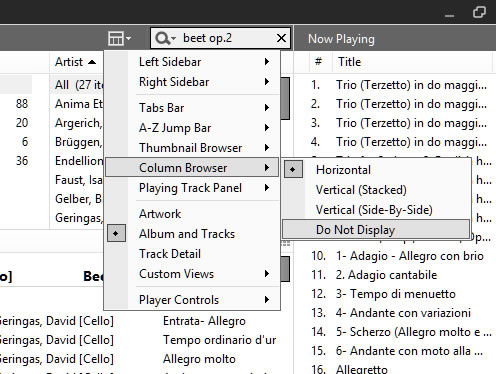This screenshot has height=374, width=496.
Task: Select the Tempo ordinario d'ur track
Action: coord(219,340)
